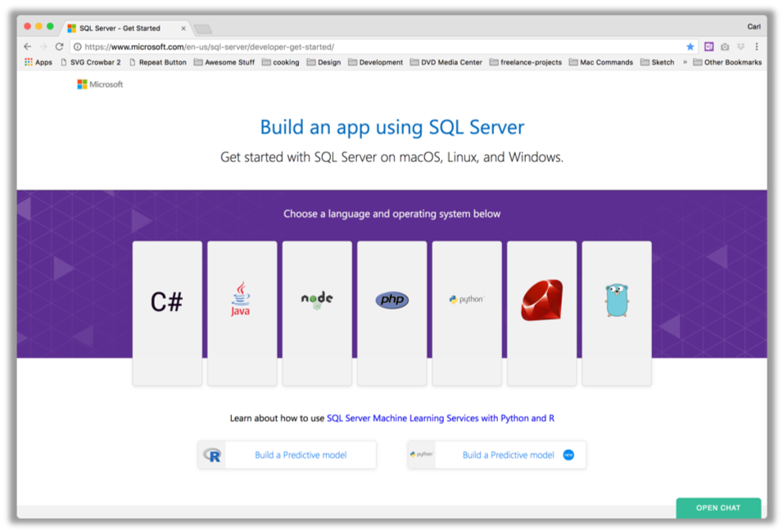Reload the page with the refresh icon

click(60, 47)
